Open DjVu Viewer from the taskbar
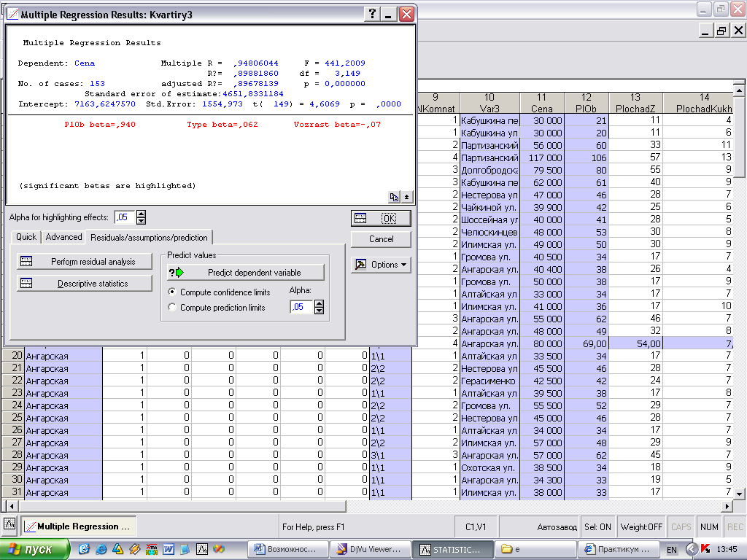This screenshot has width=747, height=560. [369, 548]
